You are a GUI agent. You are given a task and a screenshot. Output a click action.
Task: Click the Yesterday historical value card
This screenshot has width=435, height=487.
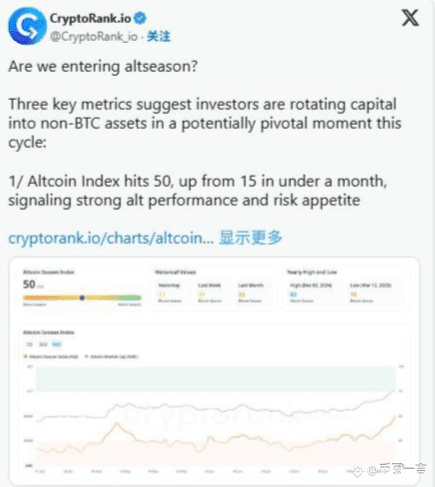(x=170, y=293)
